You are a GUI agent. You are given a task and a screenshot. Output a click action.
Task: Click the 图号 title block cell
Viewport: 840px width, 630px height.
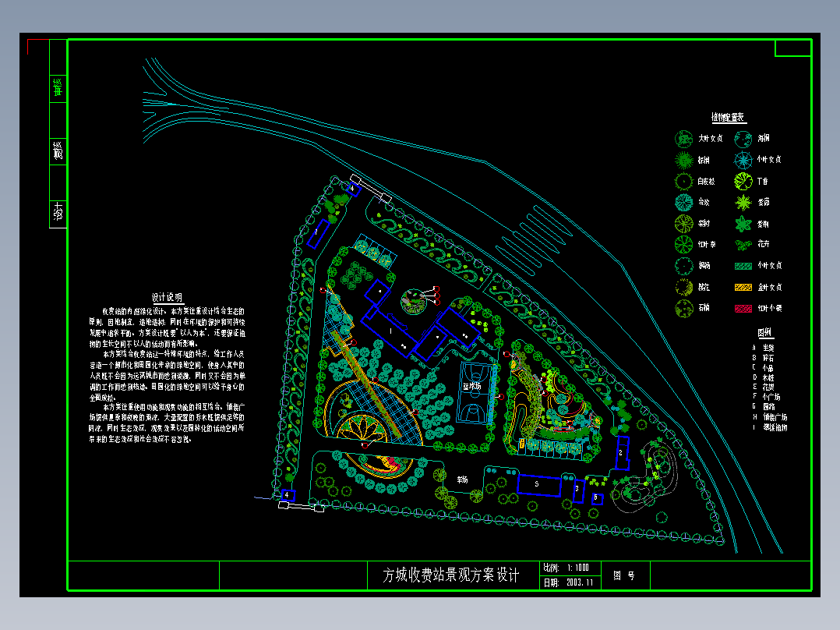(x=625, y=575)
